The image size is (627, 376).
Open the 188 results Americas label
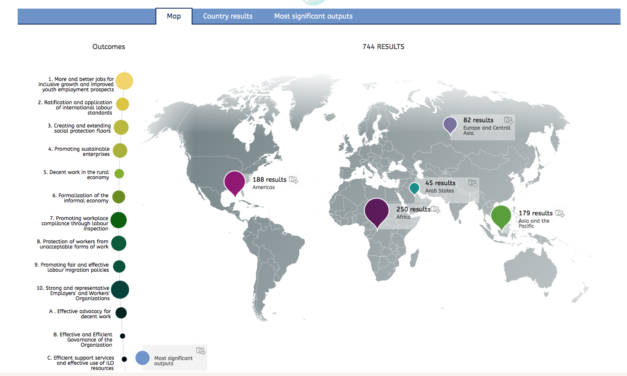tap(270, 183)
